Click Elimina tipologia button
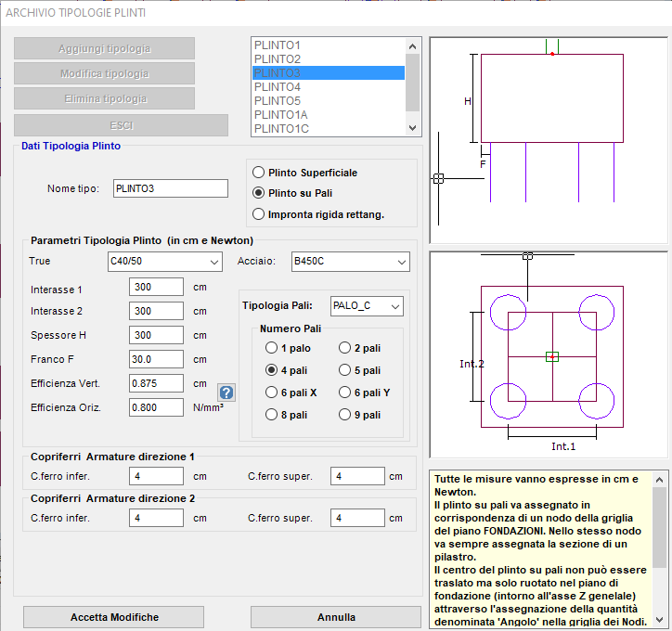The image size is (672, 631). [x=104, y=98]
